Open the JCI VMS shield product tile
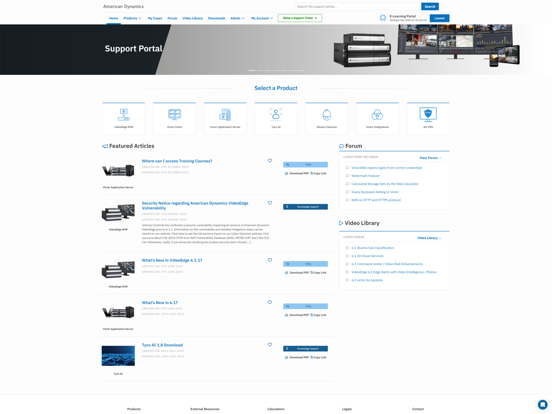Image resolution: width=552 pixels, height=414 pixels. coord(428,118)
